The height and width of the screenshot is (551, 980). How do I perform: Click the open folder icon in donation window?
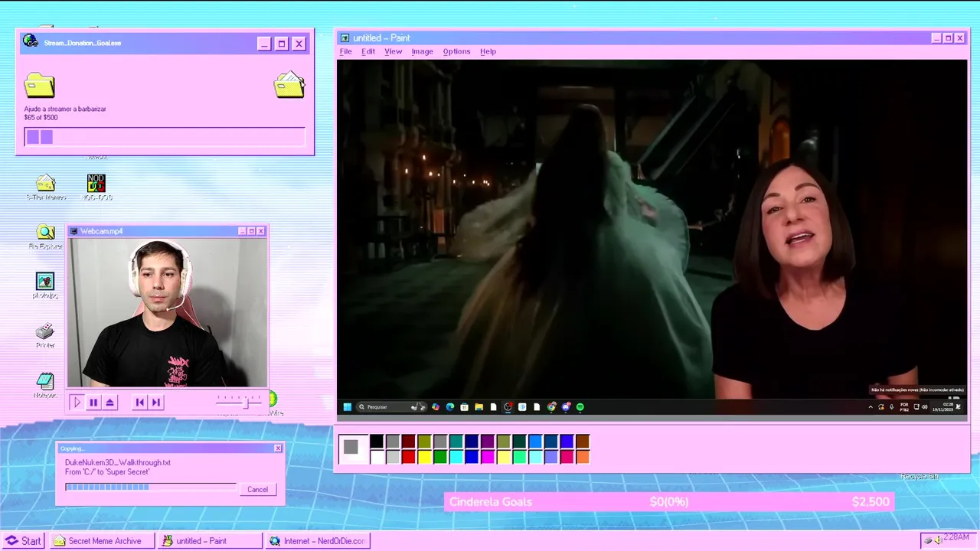click(289, 84)
